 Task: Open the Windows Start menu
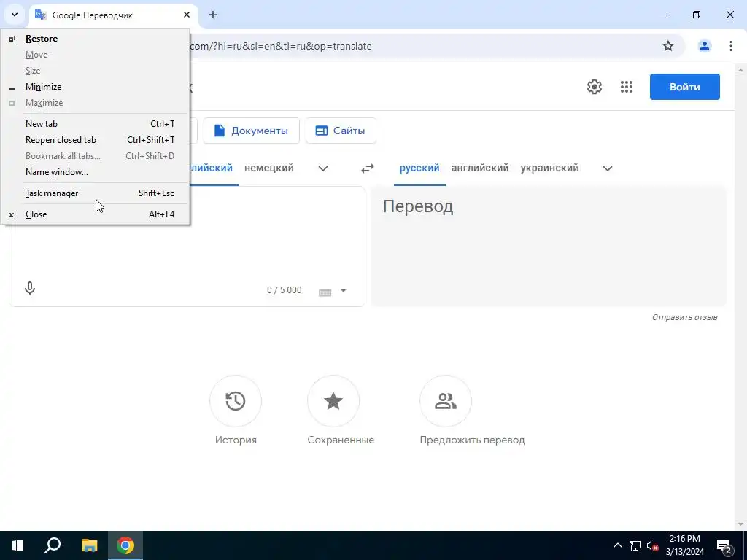pos(18,545)
